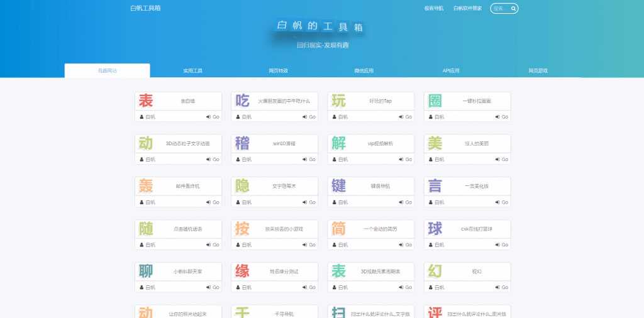Click the 幻 card icon

[x=435, y=271]
